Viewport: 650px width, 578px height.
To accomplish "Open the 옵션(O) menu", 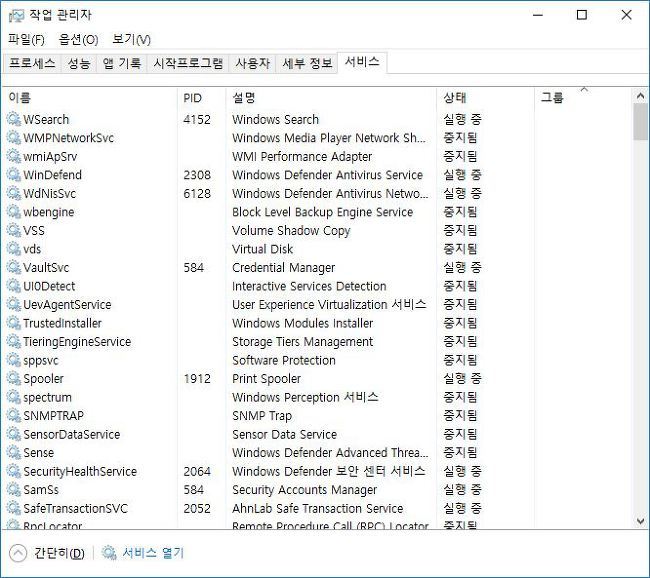I will point(78,39).
